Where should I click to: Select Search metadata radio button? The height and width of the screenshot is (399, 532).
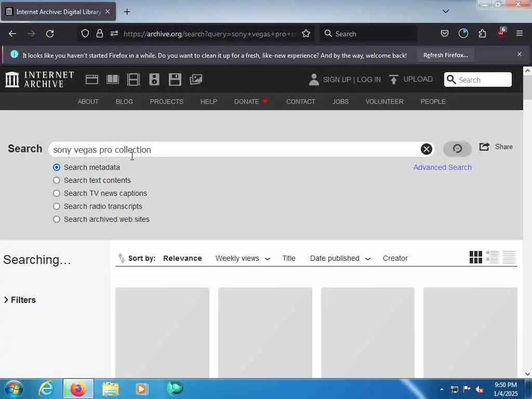[57, 167]
